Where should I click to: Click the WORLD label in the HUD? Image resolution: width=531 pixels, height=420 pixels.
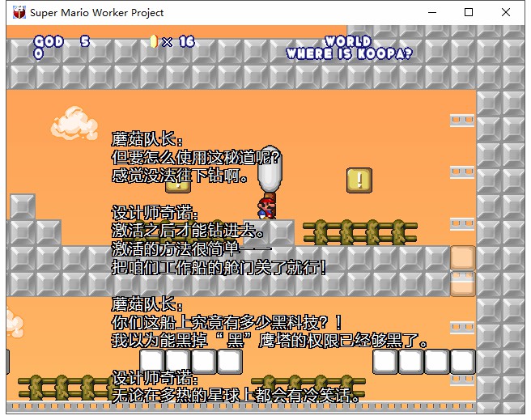(x=348, y=41)
